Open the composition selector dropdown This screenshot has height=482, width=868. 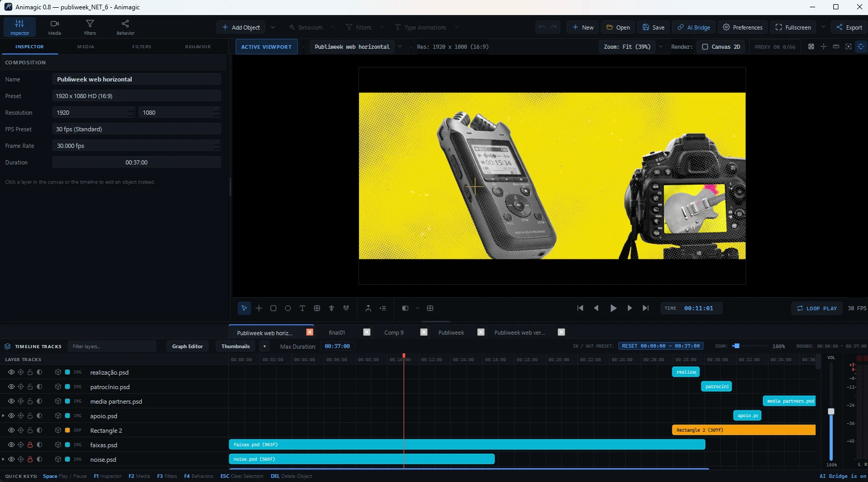(x=399, y=47)
